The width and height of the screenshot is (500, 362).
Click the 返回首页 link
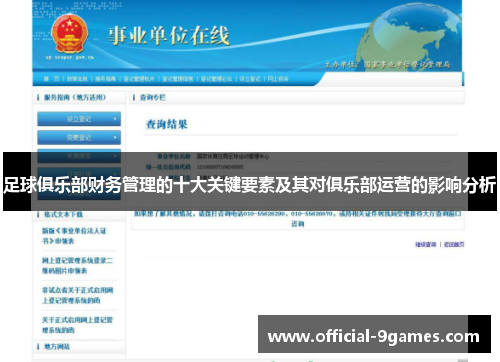click(x=454, y=245)
